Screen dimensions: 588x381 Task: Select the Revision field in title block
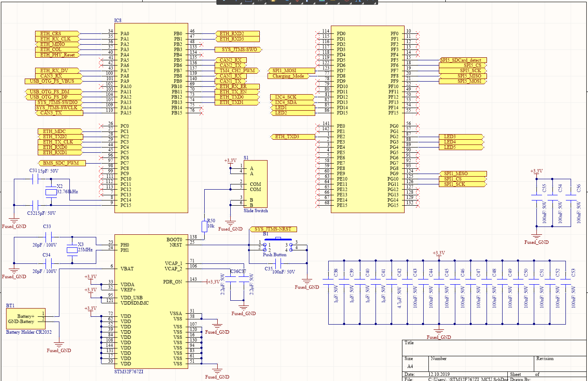click(560, 364)
